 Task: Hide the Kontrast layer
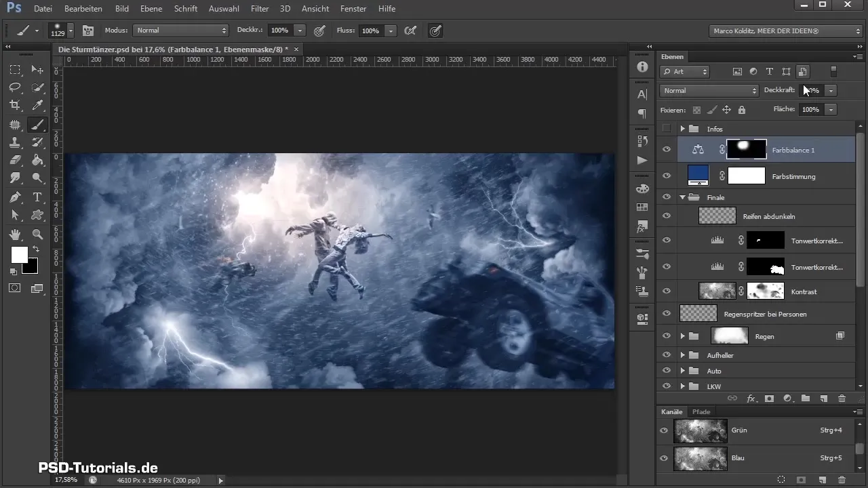click(x=667, y=291)
